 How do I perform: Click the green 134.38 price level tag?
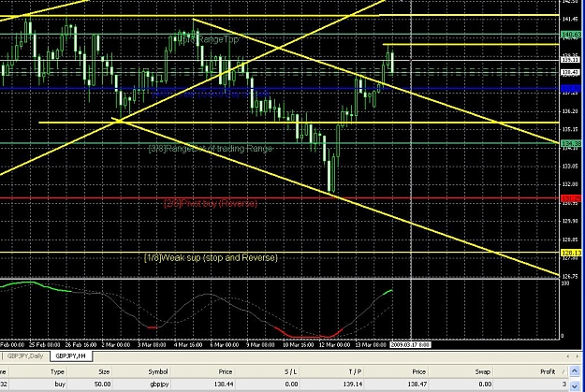(x=571, y=143)
